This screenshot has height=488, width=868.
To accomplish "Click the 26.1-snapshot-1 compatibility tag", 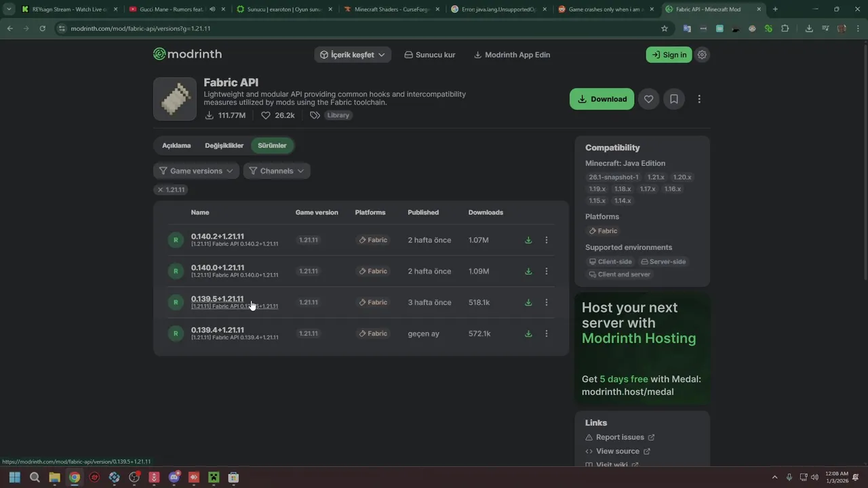I will pyautogui.click(x=613, y=177).
